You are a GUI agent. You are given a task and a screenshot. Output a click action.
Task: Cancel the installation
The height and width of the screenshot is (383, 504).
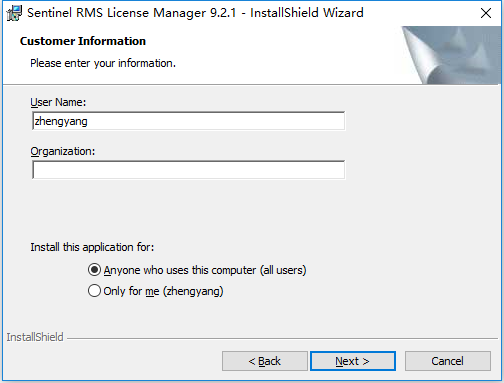coord(448,361)
